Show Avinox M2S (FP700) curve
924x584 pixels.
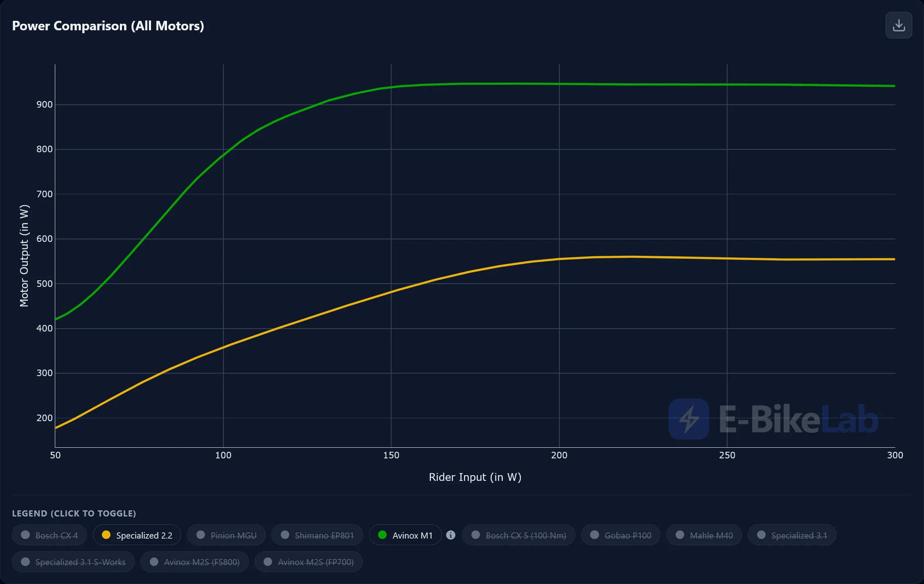309,562
